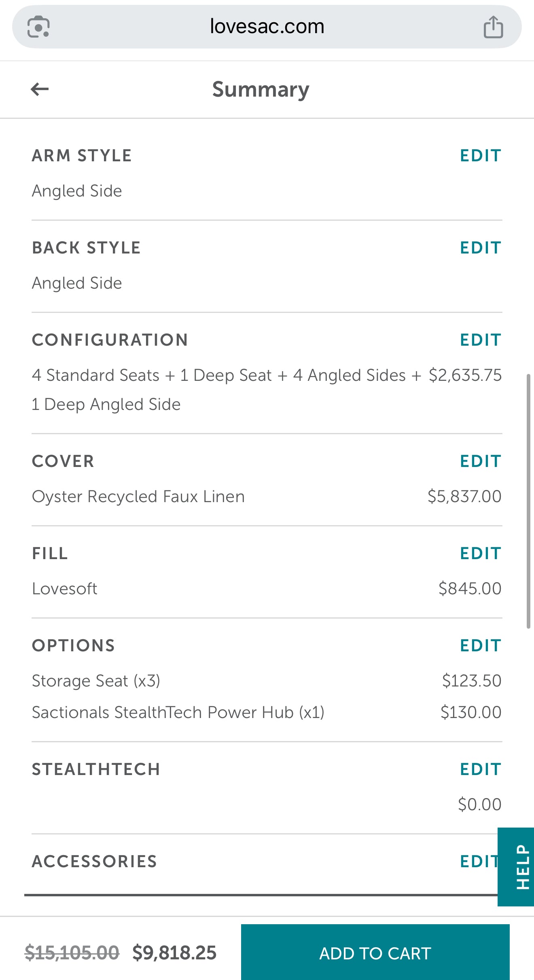
Task: Edit the Cover fabric choice
Action: [x=481, y=461]
